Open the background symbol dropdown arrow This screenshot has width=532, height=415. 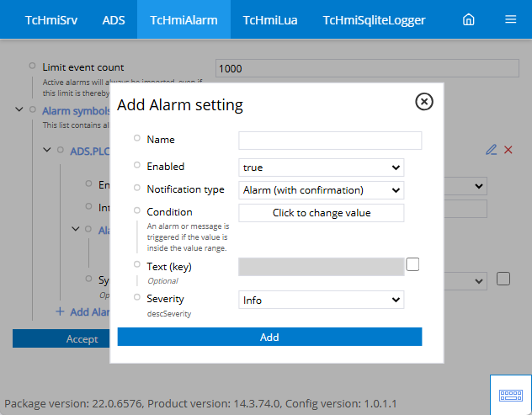(479, 281)
